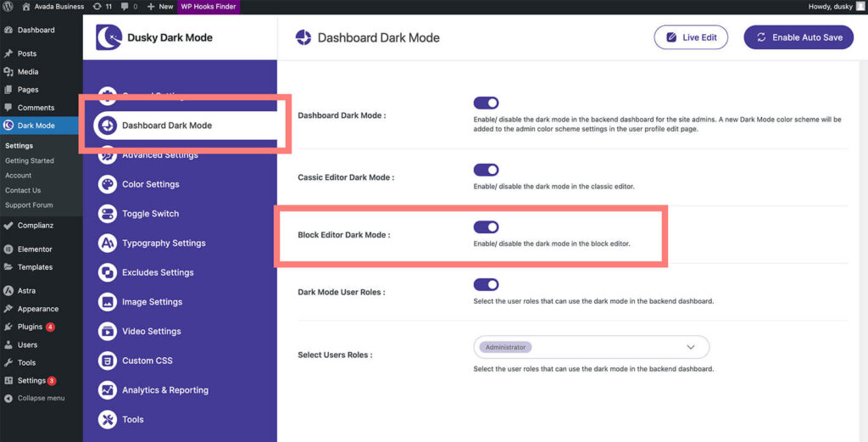Open the New content menu in admin bar
Screen dimensions: 868x442
[159, 6]
